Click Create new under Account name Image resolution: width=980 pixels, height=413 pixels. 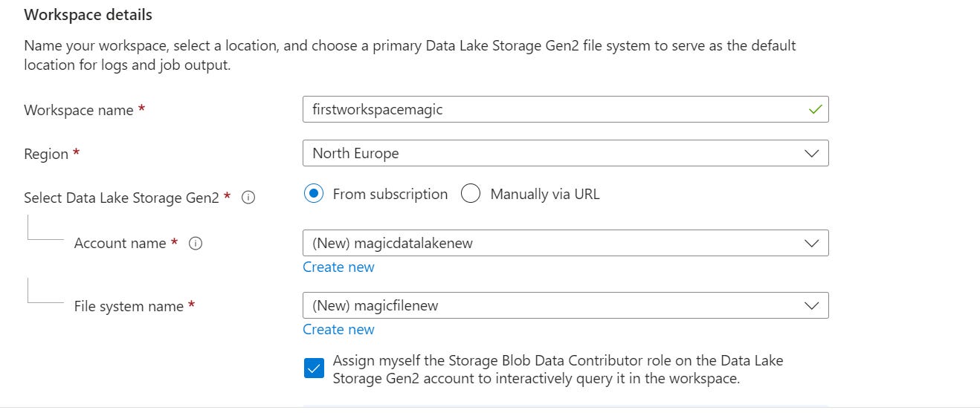click(338, 267)
